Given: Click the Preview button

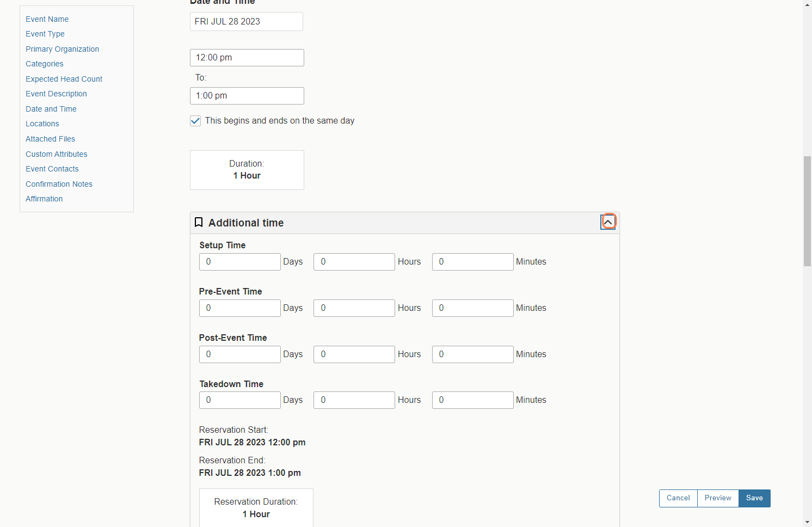Looking at the screenshot, I should pos(718,498).
